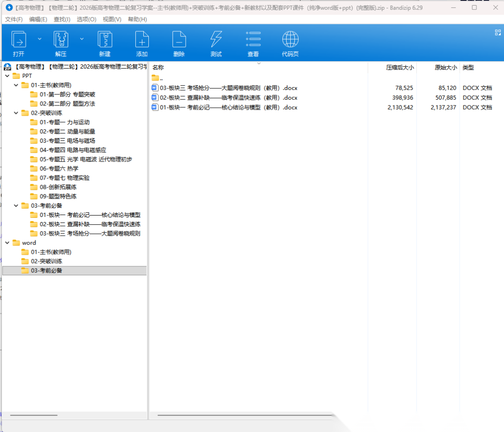Open the dropdown arrow beside 打开

[40, 39]
